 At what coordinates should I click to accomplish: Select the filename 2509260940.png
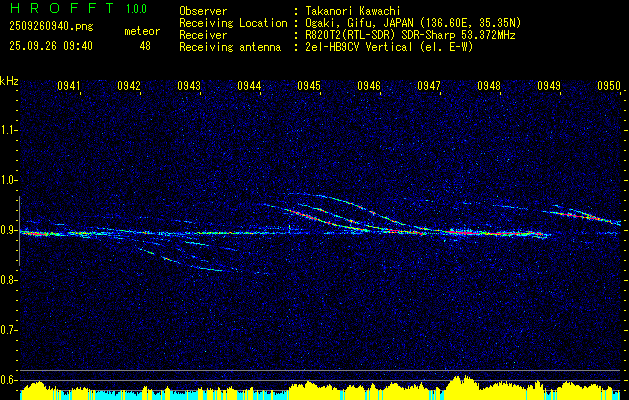pyautogui.click(x=51, y=27)
